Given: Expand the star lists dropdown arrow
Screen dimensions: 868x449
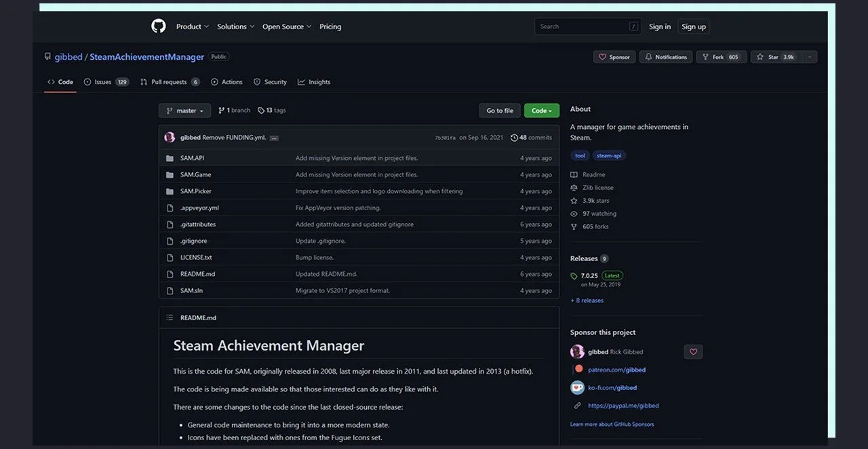Looking at the screenshot, I should click(810, 57).
